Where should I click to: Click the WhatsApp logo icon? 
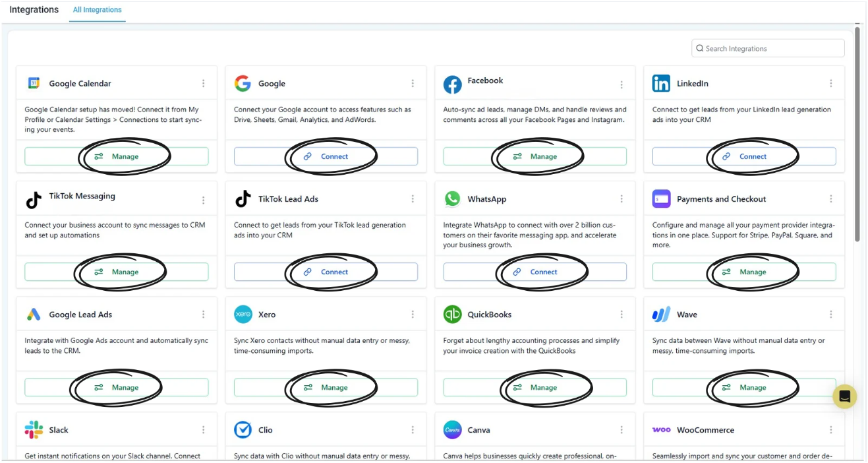tap(452, 199)
